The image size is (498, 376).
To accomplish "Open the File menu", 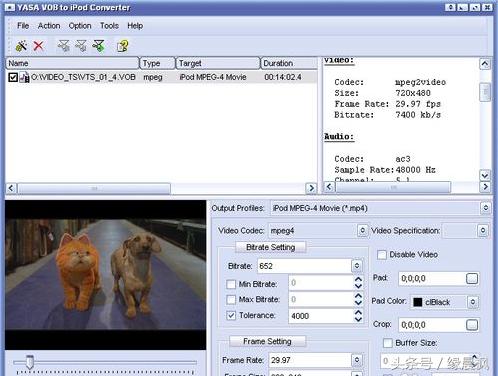I will tap(23, 26).
